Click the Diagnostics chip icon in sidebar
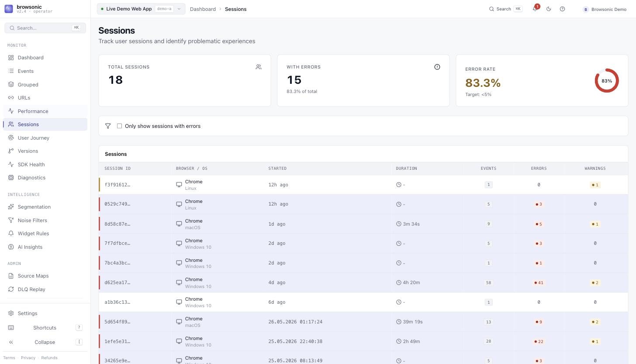 point(11,178)
